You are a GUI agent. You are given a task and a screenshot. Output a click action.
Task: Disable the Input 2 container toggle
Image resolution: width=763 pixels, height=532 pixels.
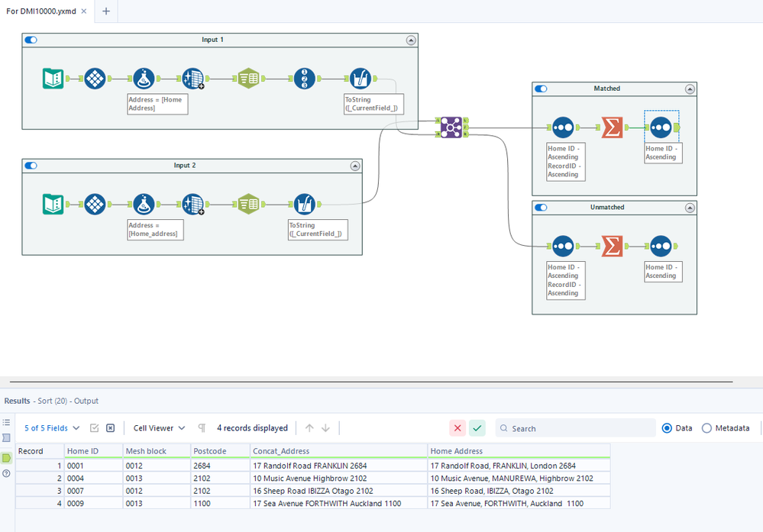pos(31,166)
